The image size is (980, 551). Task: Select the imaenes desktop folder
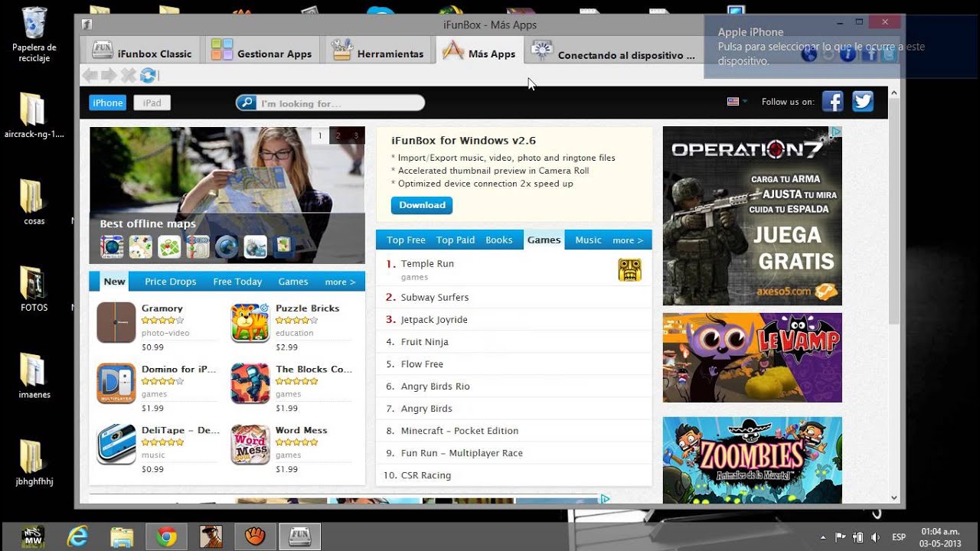[x=34, y=377]
